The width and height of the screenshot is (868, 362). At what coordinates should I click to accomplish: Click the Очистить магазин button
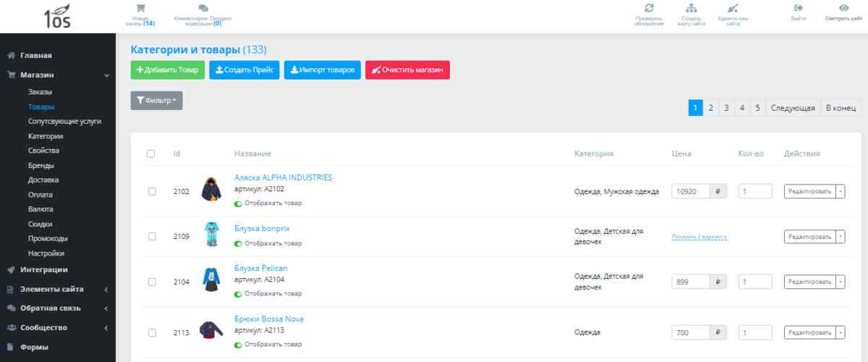pos(407,70)
